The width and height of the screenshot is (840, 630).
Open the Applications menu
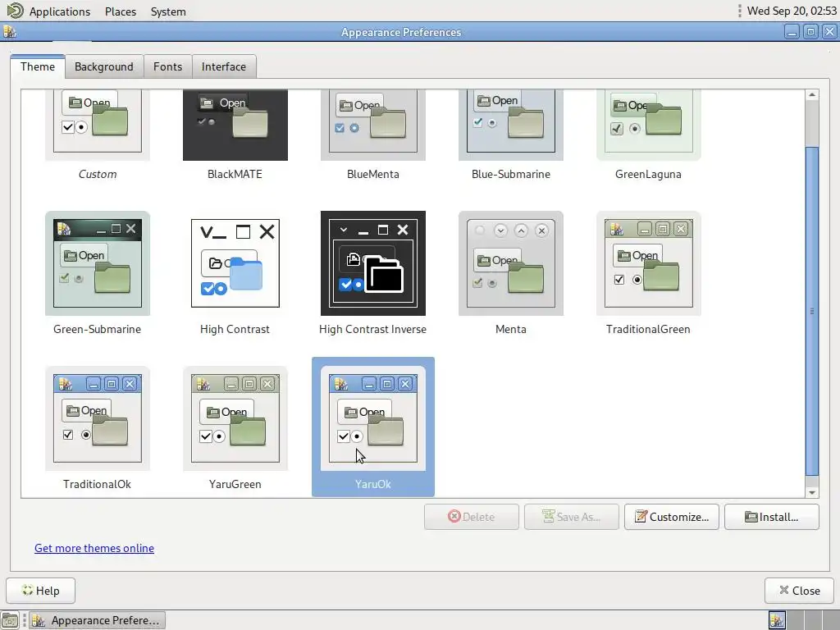[59, 11]
